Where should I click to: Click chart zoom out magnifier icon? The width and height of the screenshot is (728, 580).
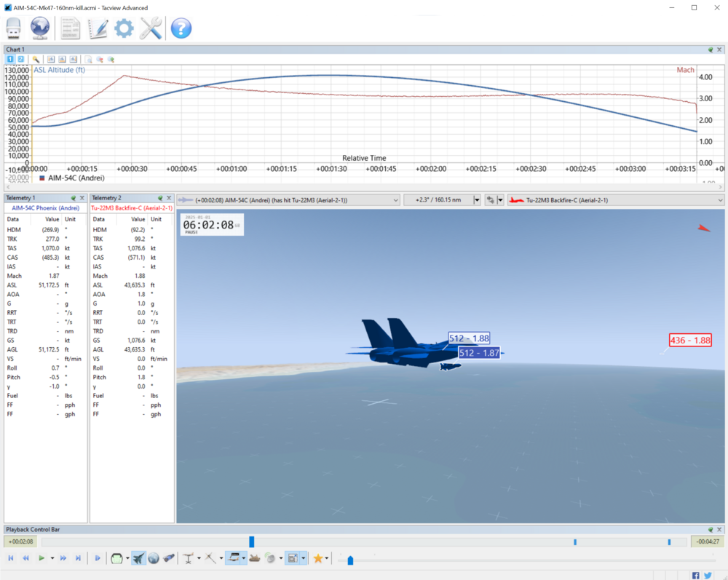click(99, 60)
